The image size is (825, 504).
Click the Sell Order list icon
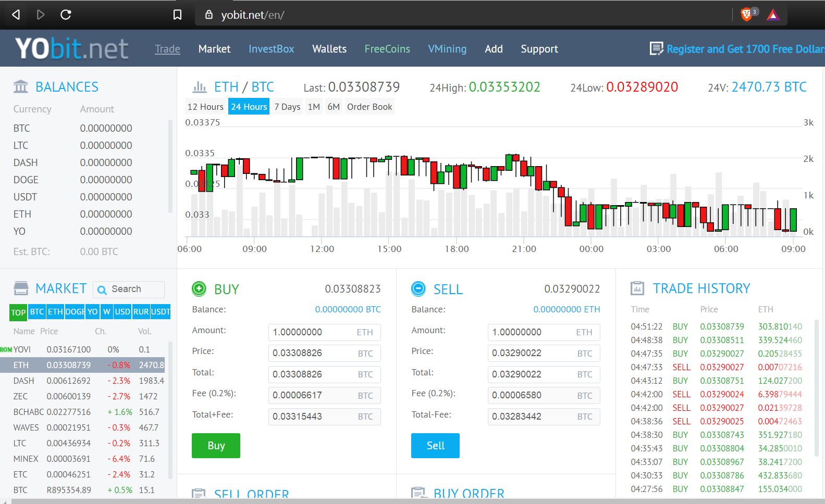pos(199,493)
